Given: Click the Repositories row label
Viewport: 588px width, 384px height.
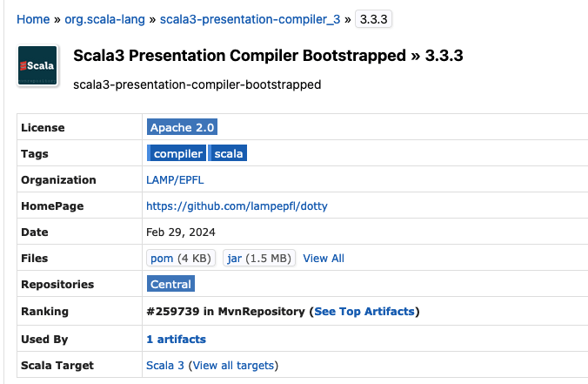Looking at the screenshot, I should 57,285.
